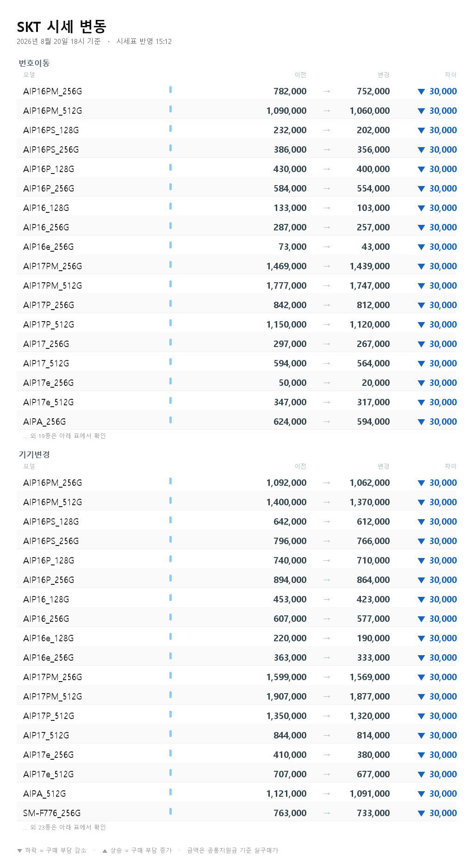Click the blue bar marker beside 번호이동 AIP17_256G
This screenshot has width=472, height=868.
click(171, 342)
